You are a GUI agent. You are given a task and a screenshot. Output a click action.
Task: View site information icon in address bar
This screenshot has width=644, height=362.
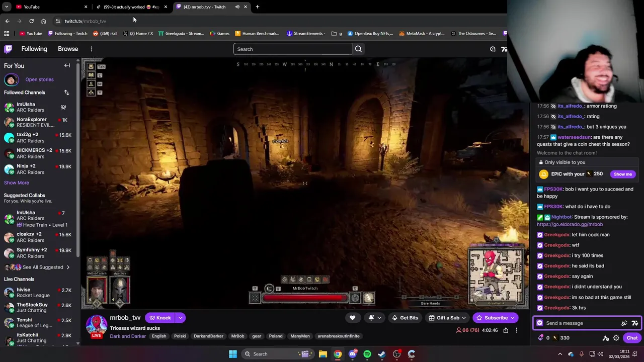(x=58, y=21)
